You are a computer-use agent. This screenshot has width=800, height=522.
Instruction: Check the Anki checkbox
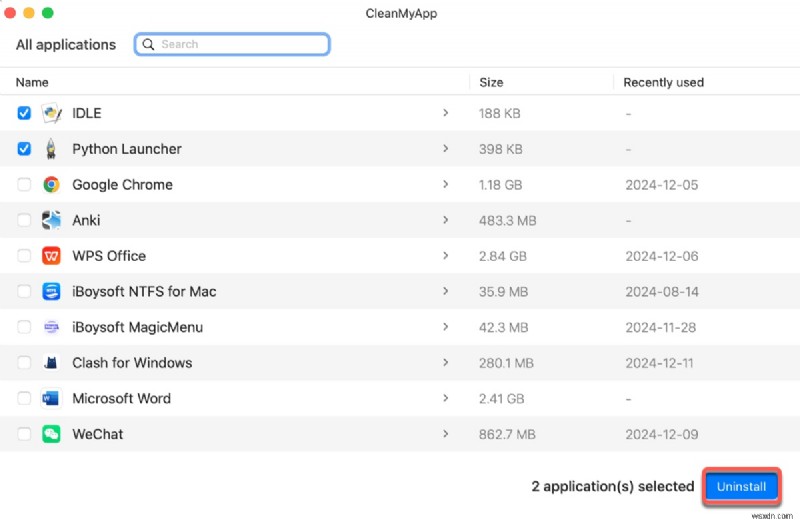point(24,220)
